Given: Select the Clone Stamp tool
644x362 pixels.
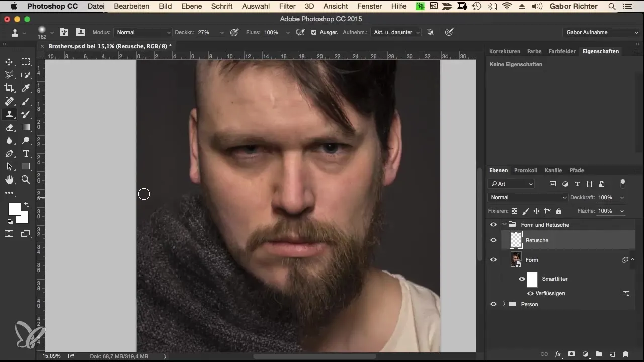Looking at the screenshot, I should click(9, 114).
